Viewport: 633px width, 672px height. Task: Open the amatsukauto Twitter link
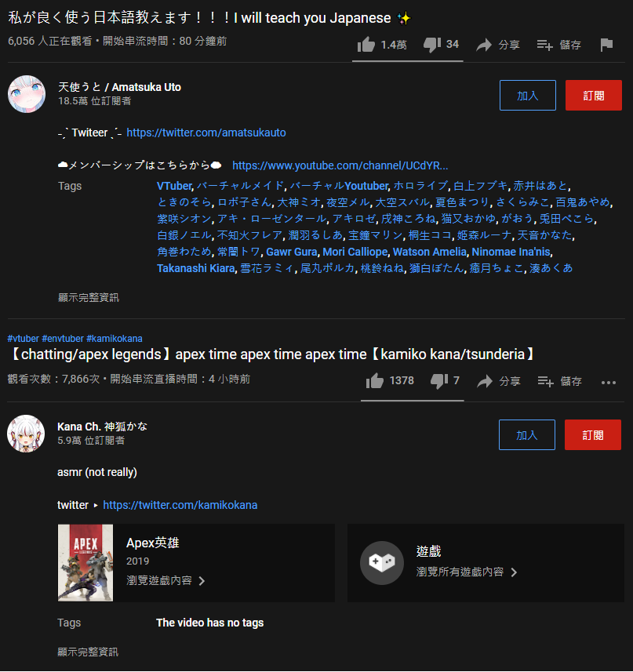[206, 133]
